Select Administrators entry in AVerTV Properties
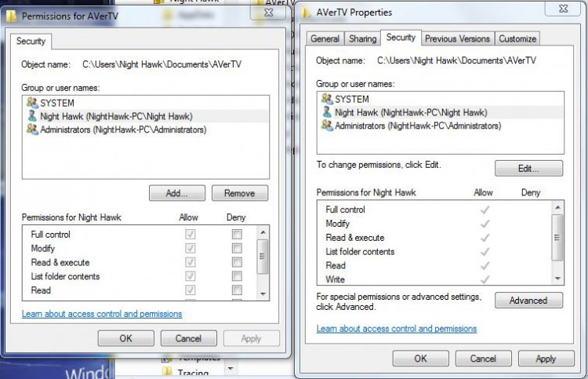This screenshot has height=379, width=588. [441, 126]
